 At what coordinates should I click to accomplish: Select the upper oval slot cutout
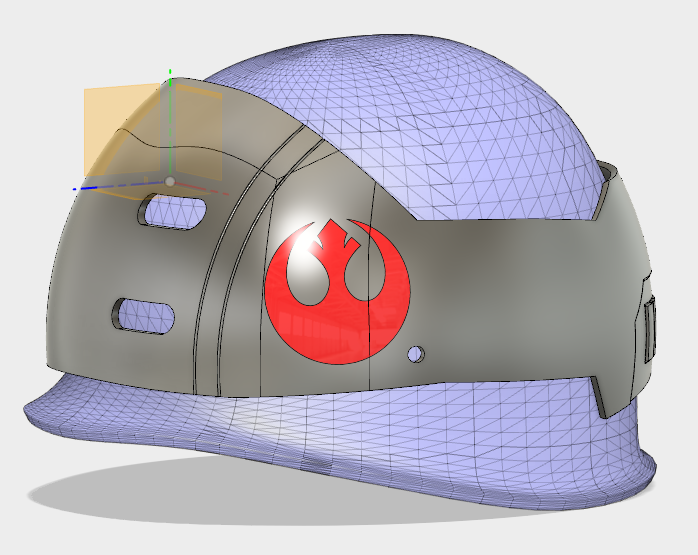[x=173, y=211]
